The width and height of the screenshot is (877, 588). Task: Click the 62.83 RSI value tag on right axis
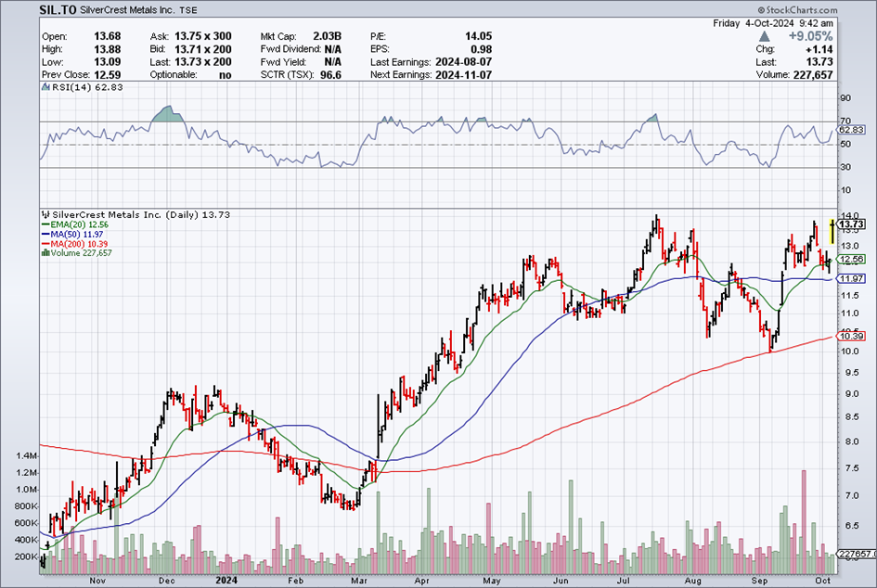(x=852, y=130)
